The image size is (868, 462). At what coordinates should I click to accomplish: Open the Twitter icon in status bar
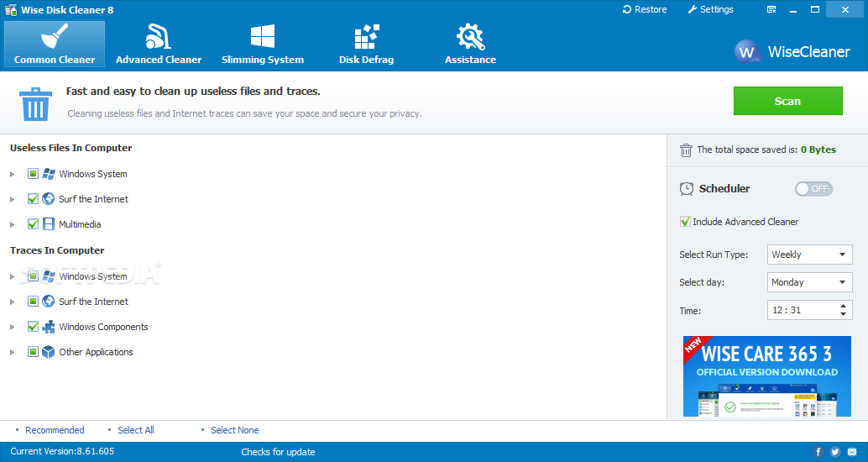pos(835,451)
